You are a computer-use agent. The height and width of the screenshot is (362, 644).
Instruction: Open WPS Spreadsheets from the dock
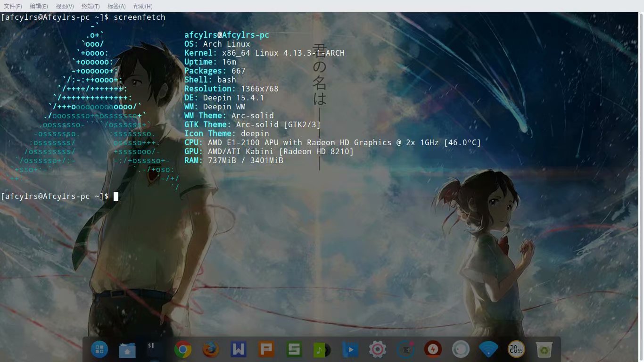294,349
